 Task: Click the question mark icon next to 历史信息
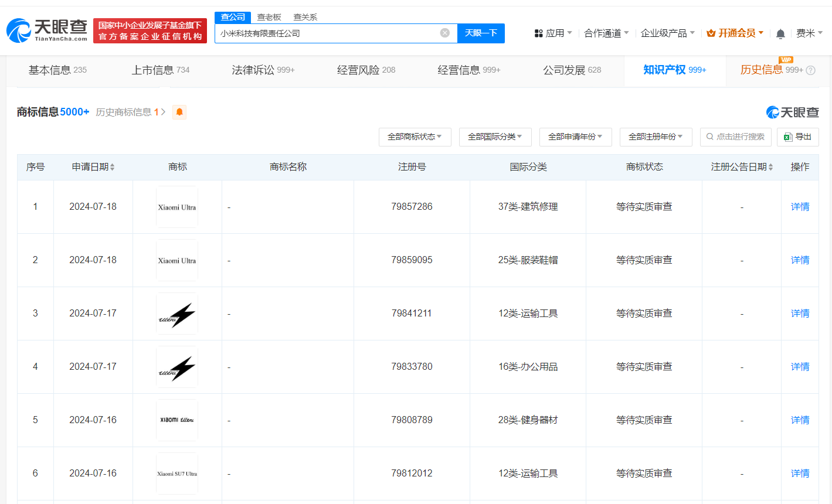[811, 70]
